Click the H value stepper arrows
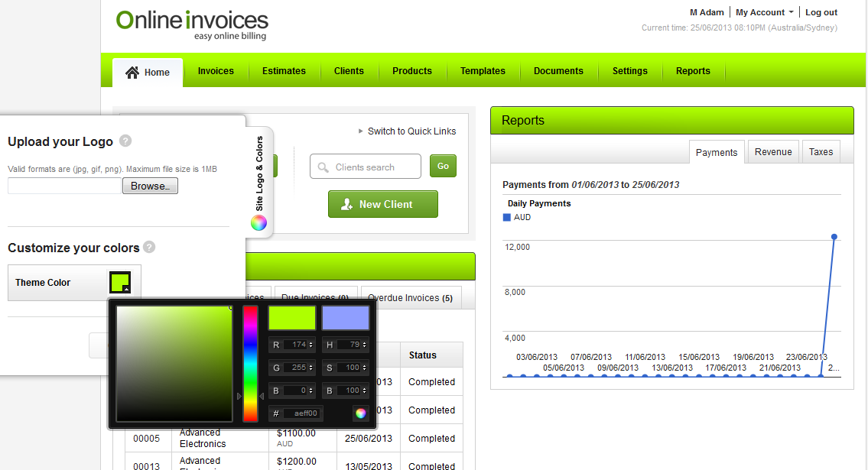Screen dimensions: 868x470 click(364, 345)
